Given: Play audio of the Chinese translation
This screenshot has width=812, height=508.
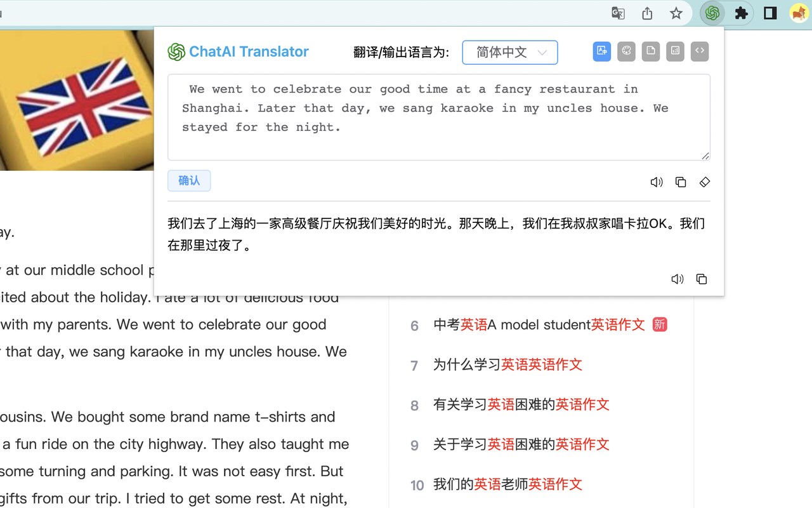Looking at the screenshot, I should (x=678, y=279).
